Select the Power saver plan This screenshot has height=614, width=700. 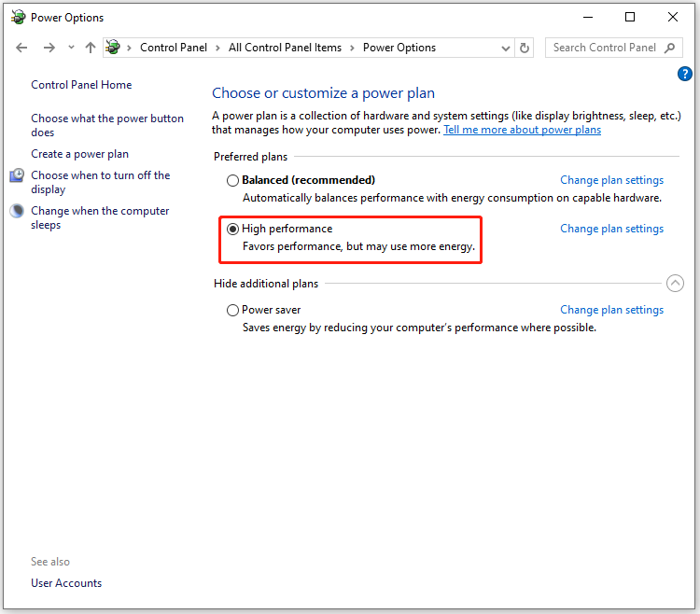(232, 310)
